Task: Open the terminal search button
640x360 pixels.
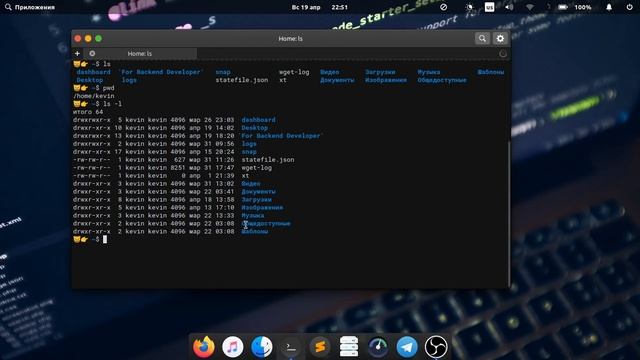Action: point(482,38)
